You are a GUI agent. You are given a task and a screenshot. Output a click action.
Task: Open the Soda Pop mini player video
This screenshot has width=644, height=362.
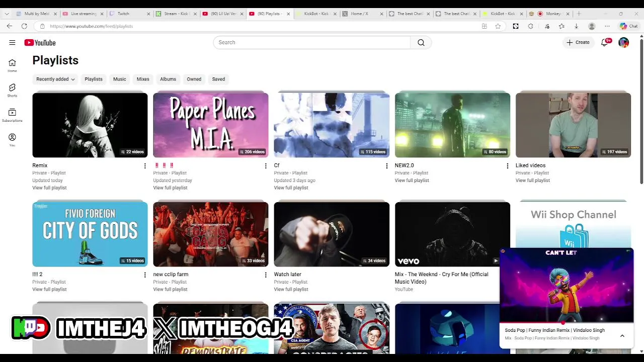click(567, 285)
